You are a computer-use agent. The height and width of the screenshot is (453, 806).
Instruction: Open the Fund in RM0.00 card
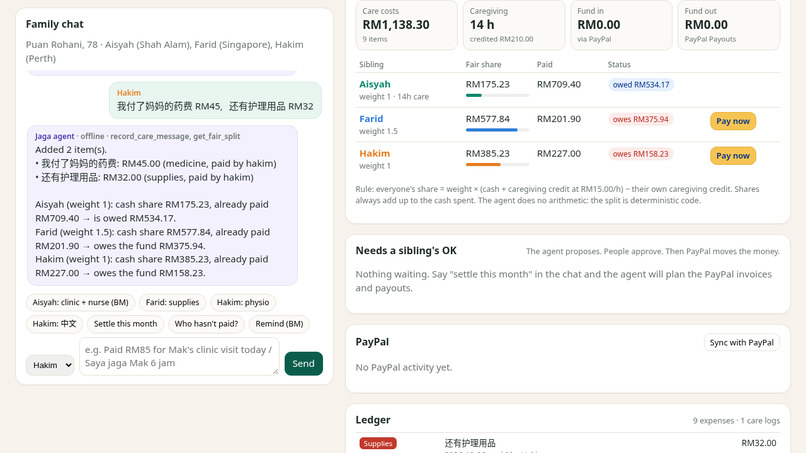(x=621, y=25)
